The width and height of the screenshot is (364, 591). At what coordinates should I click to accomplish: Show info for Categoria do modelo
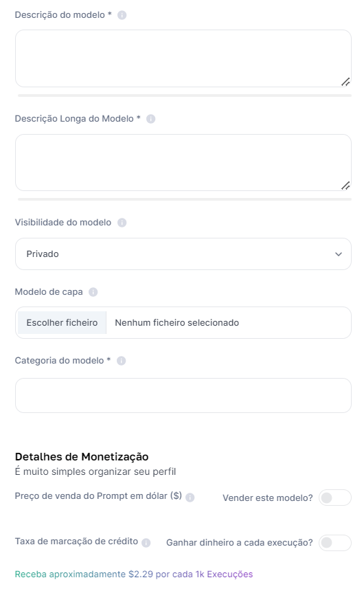tap(121, 361)
